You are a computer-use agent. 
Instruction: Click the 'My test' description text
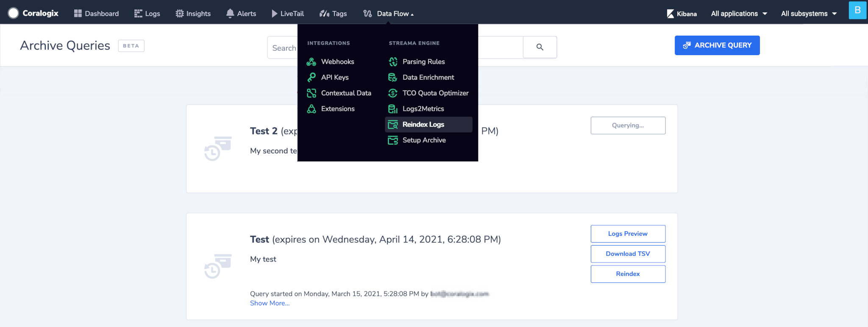(x=263, y=259)
